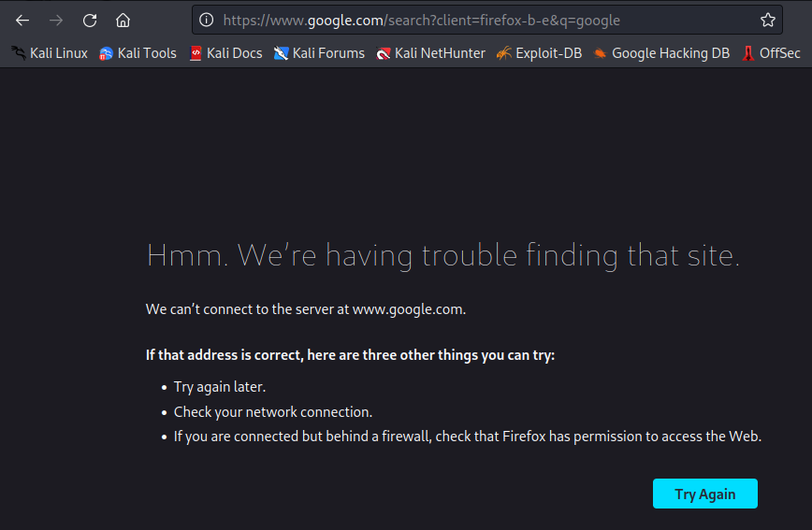The image size is (812, 530).
Task: Open the Kali NetHunter bookmark
Action: tap(431, 53)
